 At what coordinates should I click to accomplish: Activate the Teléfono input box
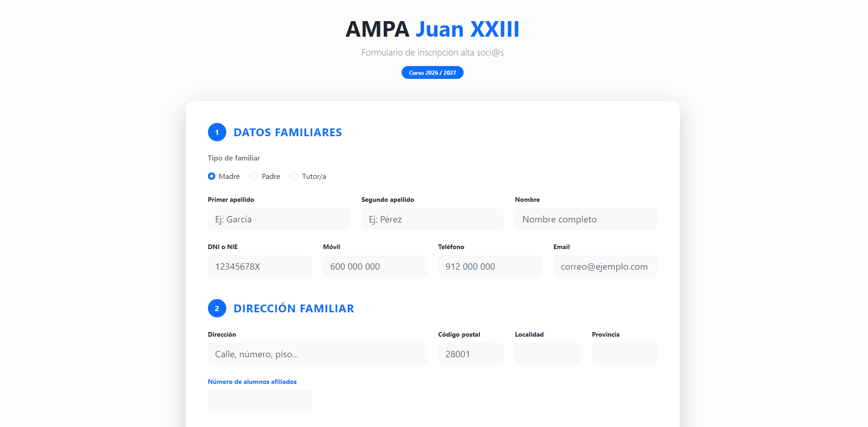490,266
